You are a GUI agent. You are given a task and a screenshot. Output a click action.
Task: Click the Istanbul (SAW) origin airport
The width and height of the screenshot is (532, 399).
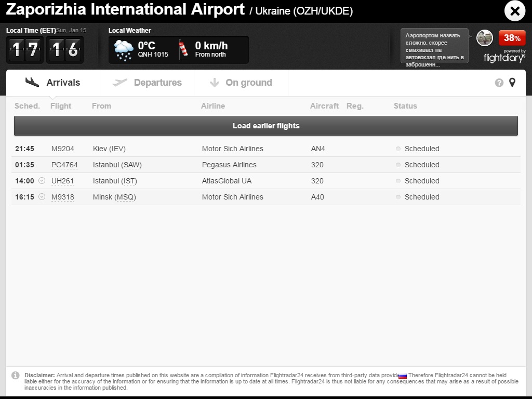(x=117, y=165)
